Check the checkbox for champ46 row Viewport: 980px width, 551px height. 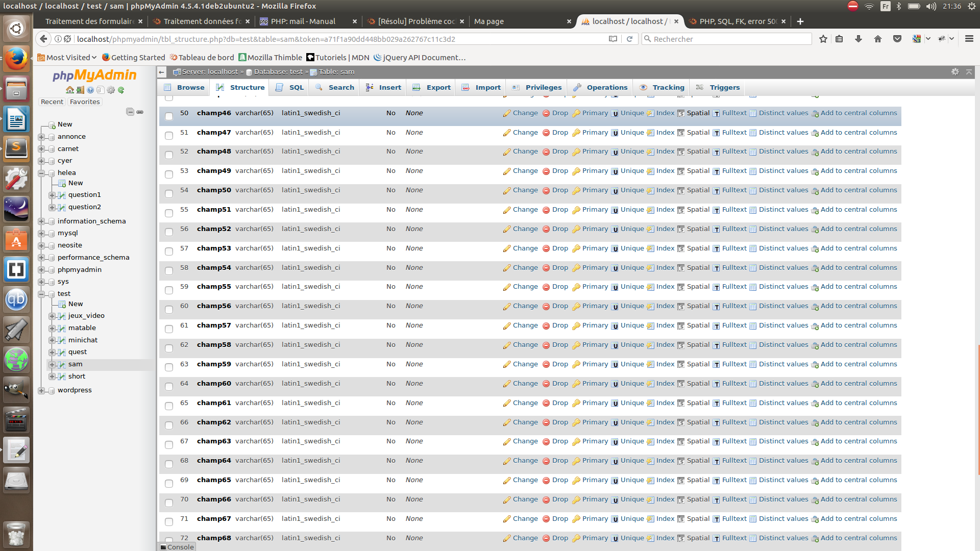click(169, 116)
